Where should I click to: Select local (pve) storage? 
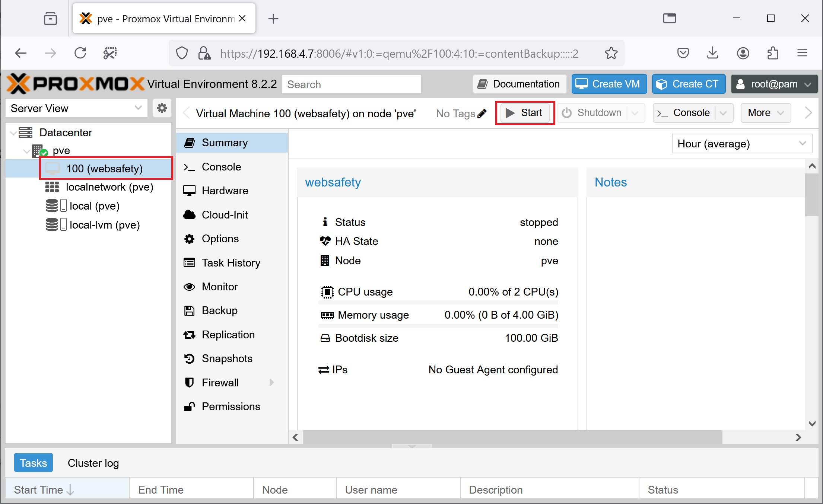pyautogui.click(x=94, y=206)
